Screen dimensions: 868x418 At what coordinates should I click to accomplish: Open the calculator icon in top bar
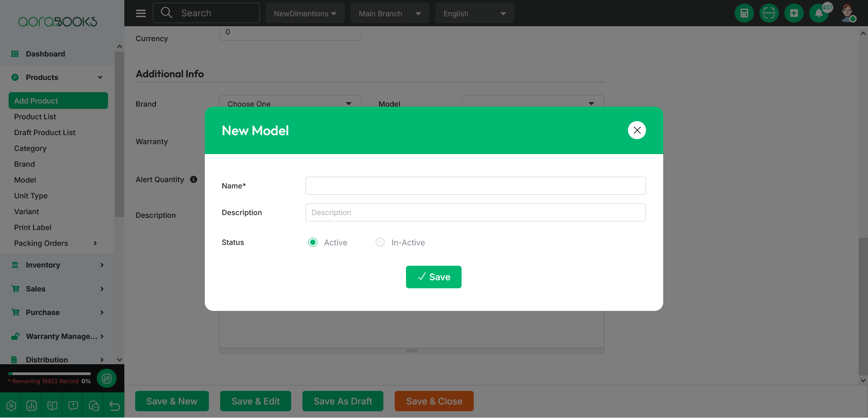(x=744, y=13)
